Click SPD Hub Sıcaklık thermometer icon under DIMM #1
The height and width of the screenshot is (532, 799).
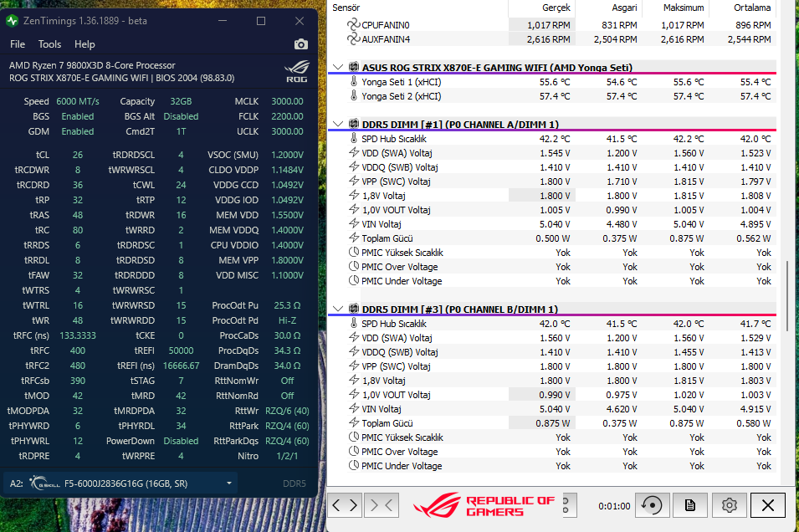click(x=354, y=138)
